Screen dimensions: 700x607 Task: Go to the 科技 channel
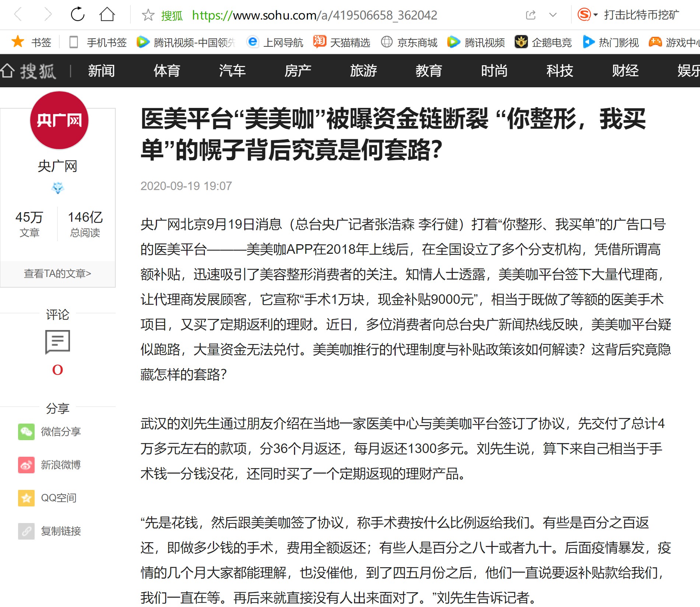click(x=560, y=71)
